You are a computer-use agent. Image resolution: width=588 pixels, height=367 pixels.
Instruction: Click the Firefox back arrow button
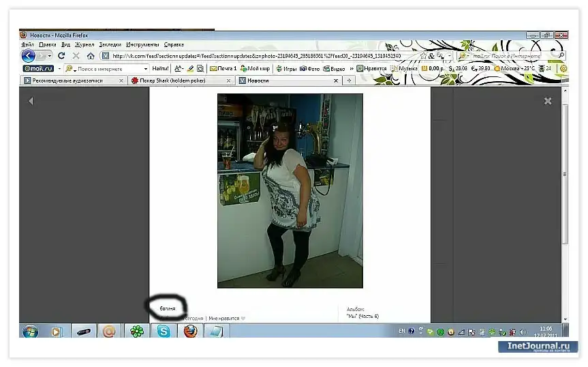[29, 56]
